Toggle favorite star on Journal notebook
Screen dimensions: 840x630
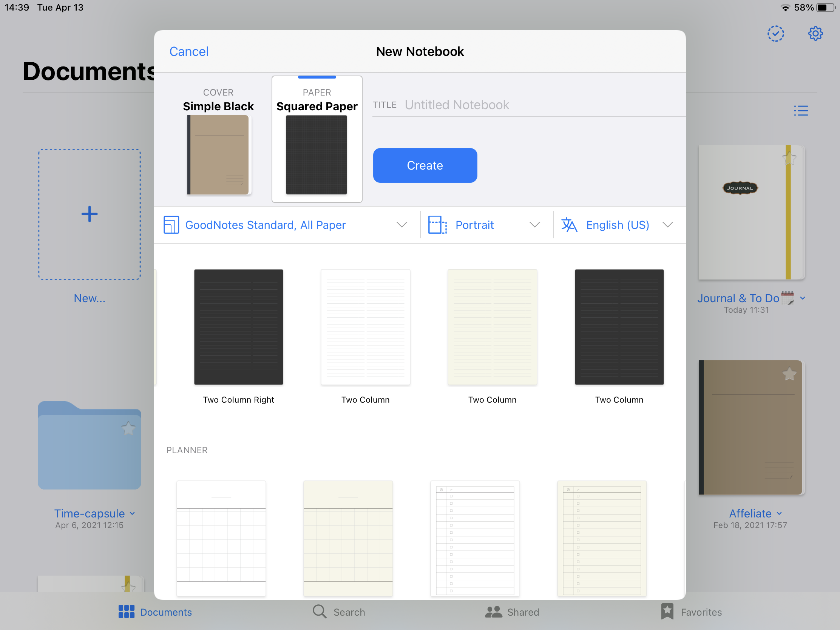point(789,158)
